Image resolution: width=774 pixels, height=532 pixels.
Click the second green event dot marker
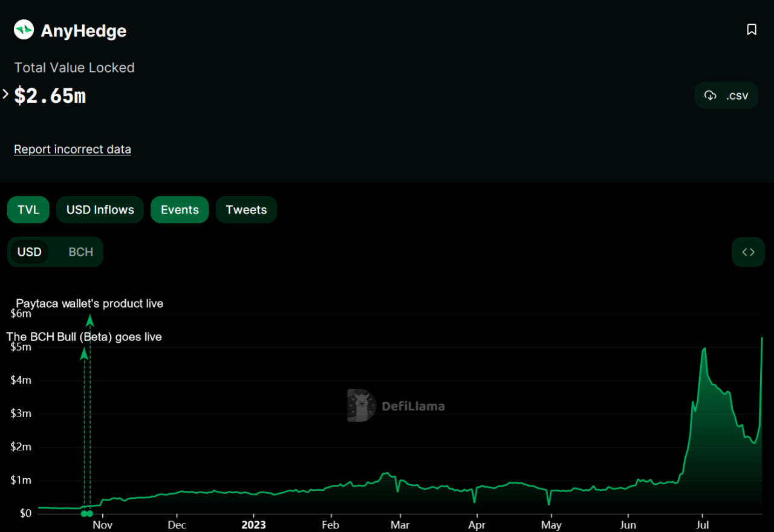pos(90,514)
